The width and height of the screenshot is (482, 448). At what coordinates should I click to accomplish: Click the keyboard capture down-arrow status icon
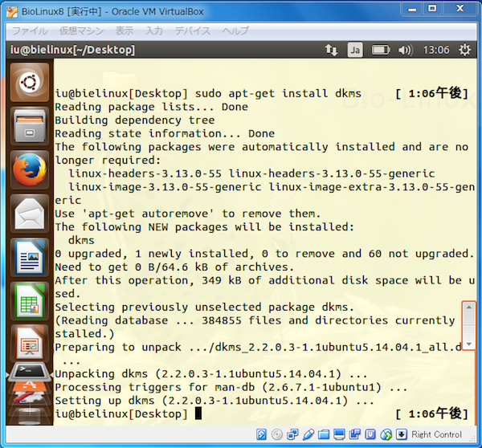point(402,434)
